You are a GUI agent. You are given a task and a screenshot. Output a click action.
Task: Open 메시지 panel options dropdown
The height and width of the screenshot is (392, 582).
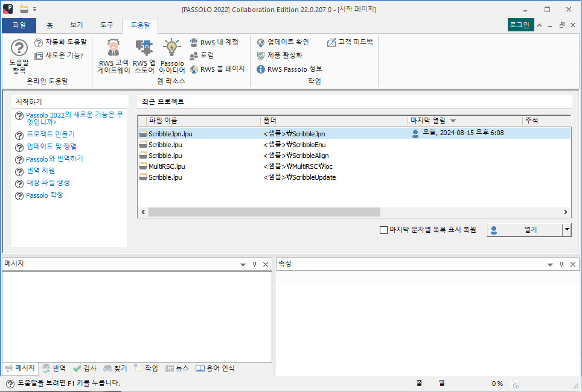click(243, 264)
